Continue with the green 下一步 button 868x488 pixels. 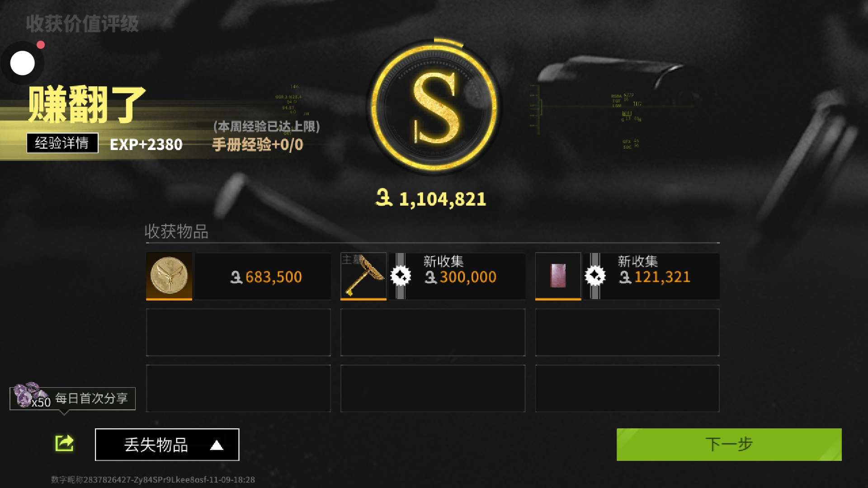729,445
